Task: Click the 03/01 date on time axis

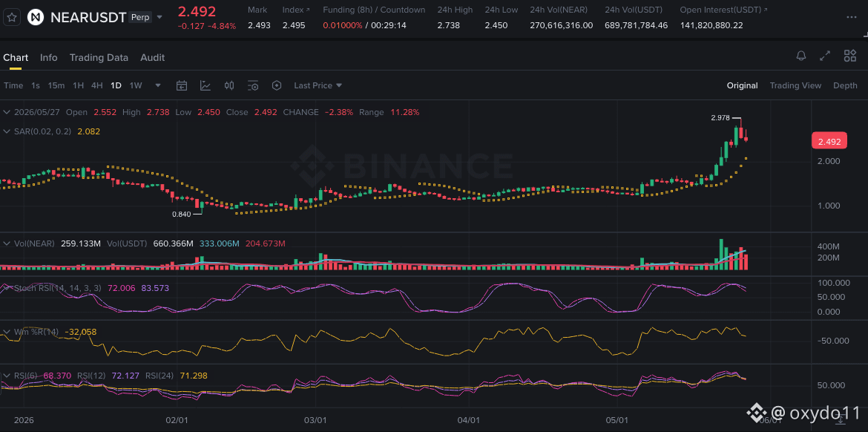Action: [x=315, y=420]
